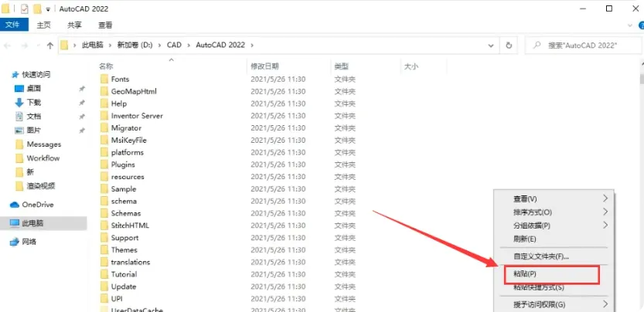Sort by the 名称 column header
The height and width of the screenshot is (312, 644).
[106, 66]
